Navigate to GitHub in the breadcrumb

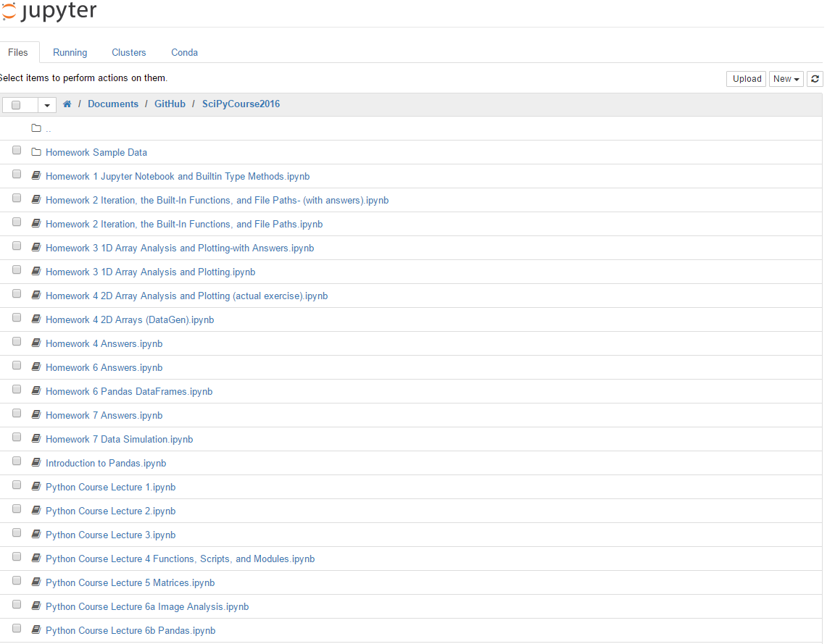[x=170, y=104]
